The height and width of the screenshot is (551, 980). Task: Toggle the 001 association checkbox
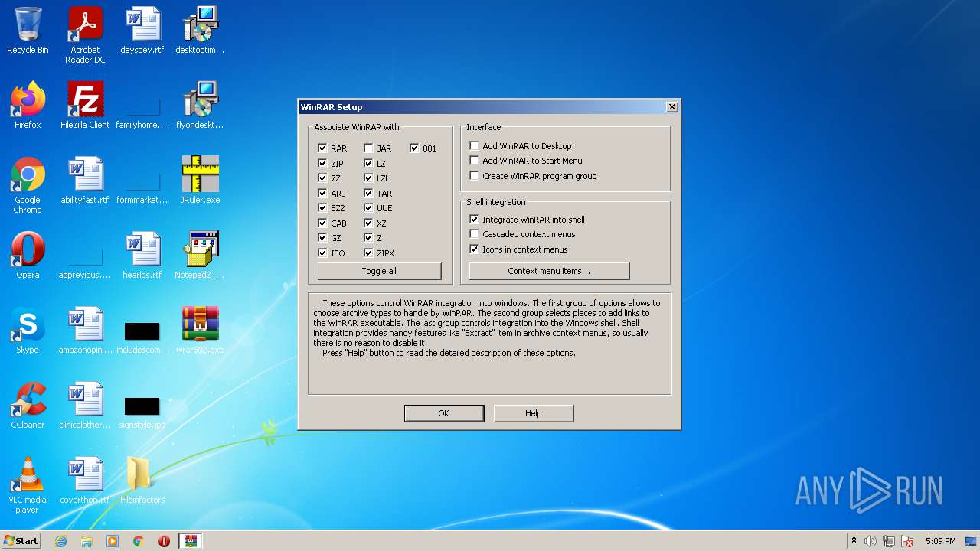click(x=414, y=148)
